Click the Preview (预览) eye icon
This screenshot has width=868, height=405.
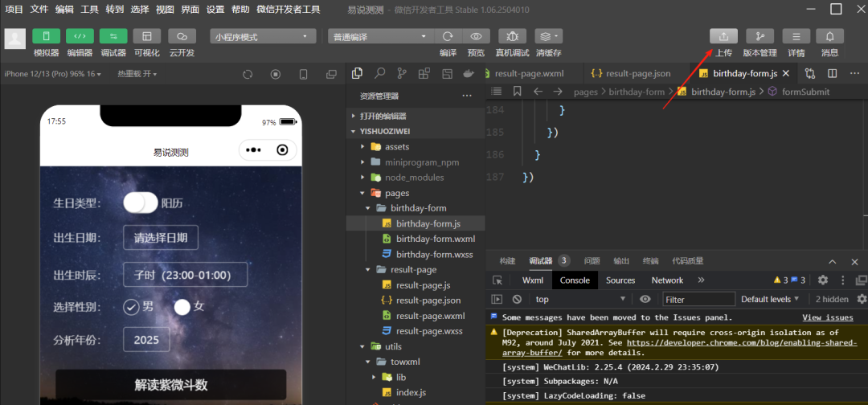click(476, 36)
